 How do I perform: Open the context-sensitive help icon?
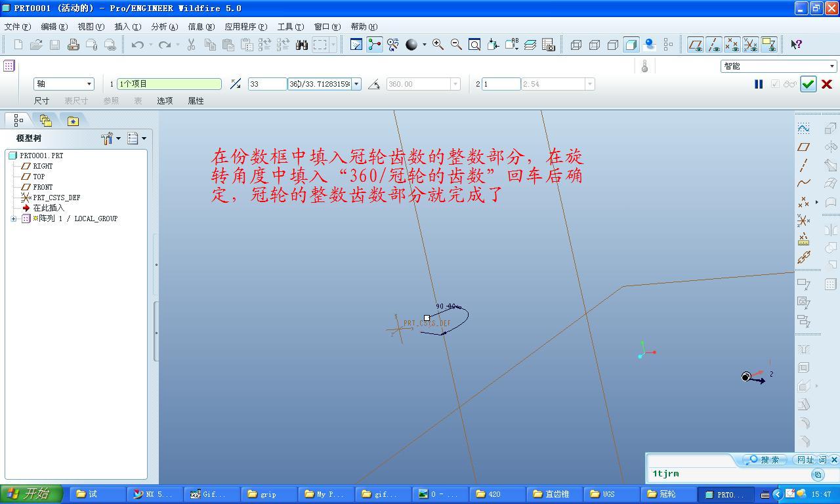point(796,45)
